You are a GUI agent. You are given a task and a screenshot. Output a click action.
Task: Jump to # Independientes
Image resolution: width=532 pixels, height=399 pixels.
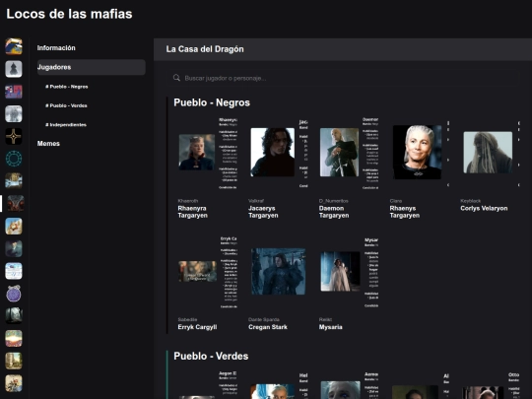coord(66,124)
